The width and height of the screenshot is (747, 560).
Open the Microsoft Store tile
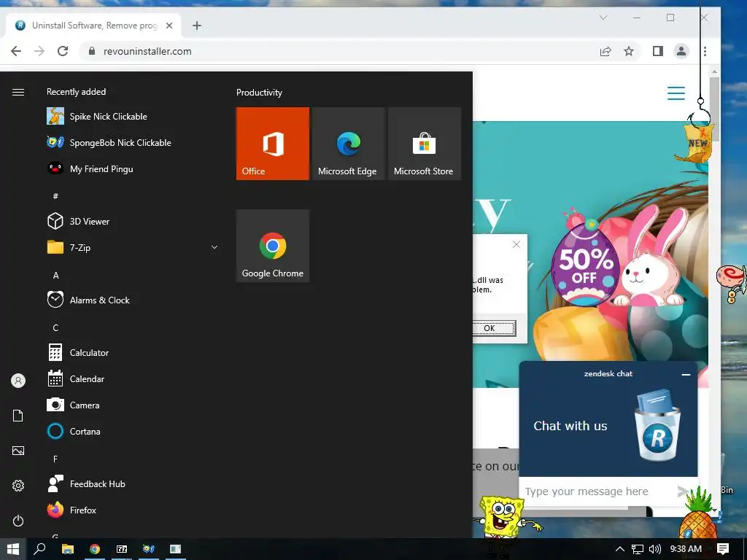pyautogui.click(x=425, y=144)
